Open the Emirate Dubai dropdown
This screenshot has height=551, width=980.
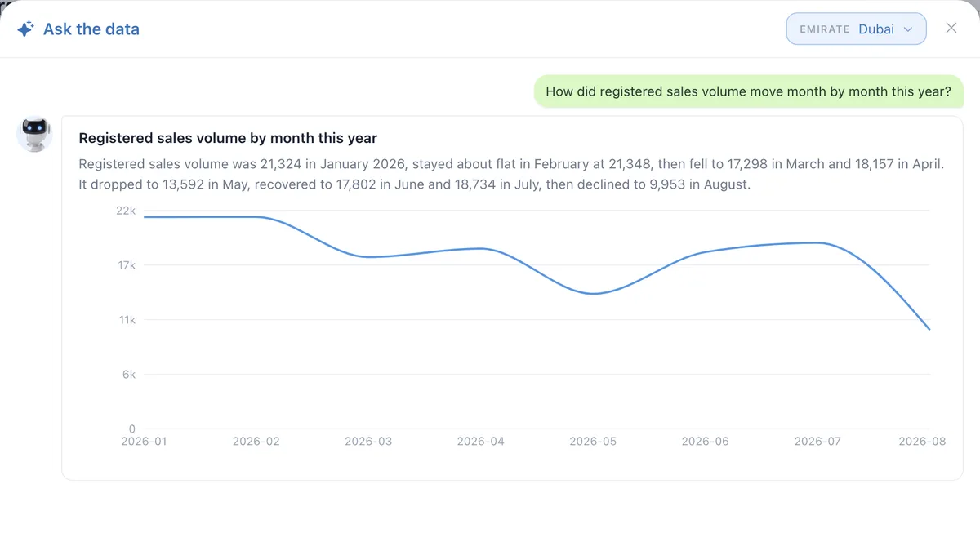[x=856, y=29]
